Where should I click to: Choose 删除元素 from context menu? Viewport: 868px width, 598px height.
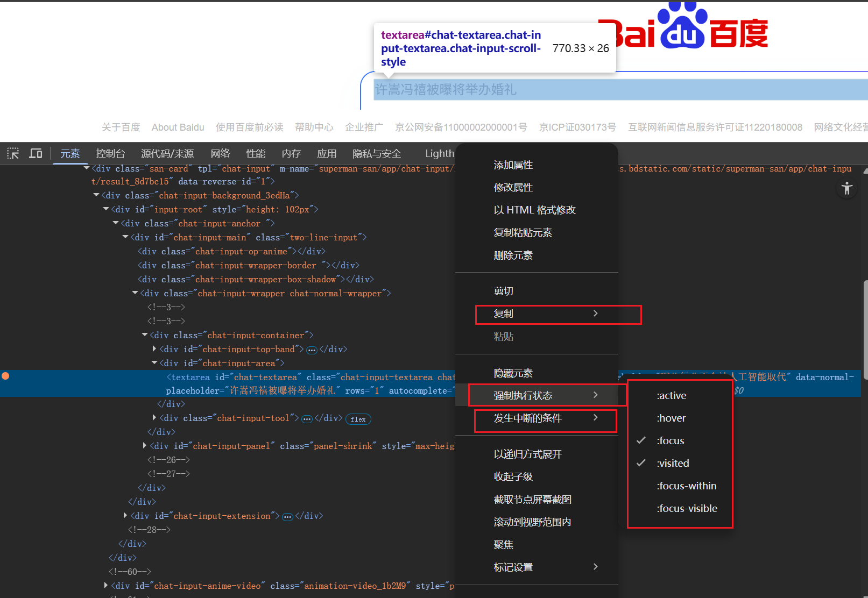click(513, 255)
